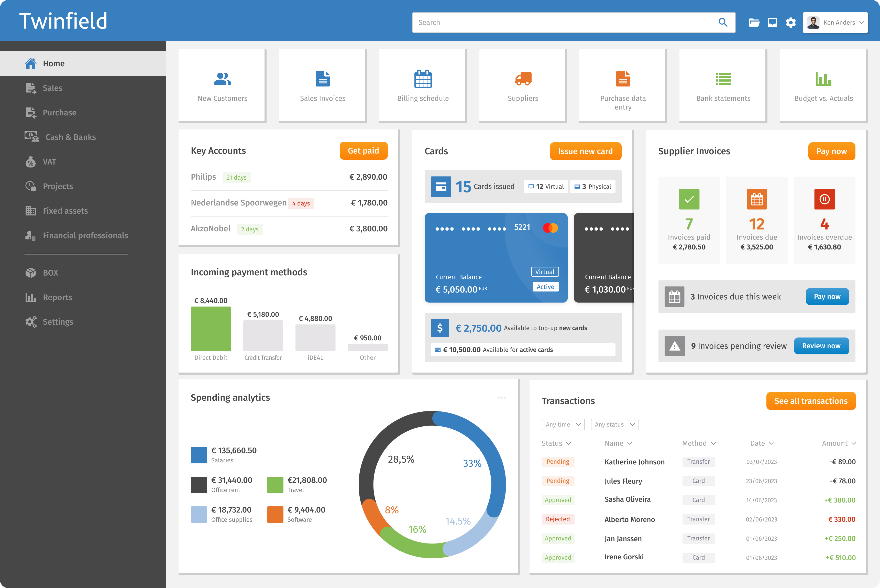Image resolution: width=880 pixels, height=588 pixels.
Task: Open the Billing schedule calendar tile
Action: click(x=423, y=85)
